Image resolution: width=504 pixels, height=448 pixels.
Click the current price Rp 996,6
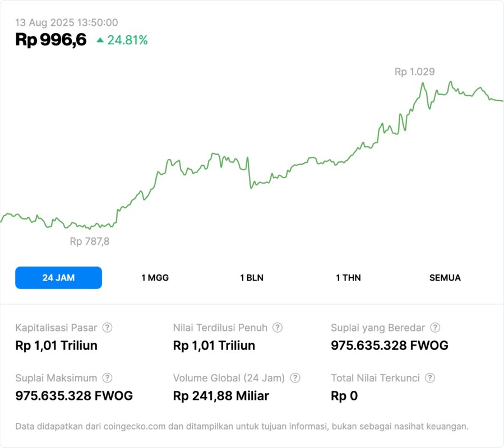coord(51,40)
